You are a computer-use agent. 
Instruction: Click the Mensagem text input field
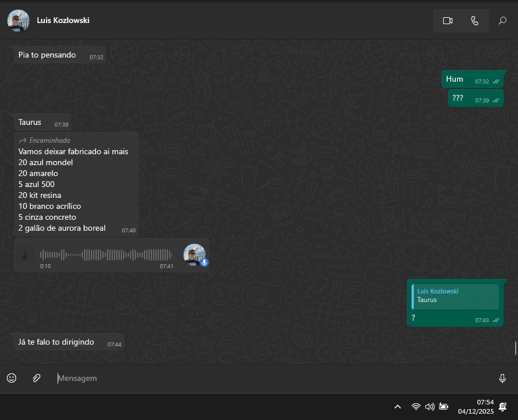pos(271,378)
